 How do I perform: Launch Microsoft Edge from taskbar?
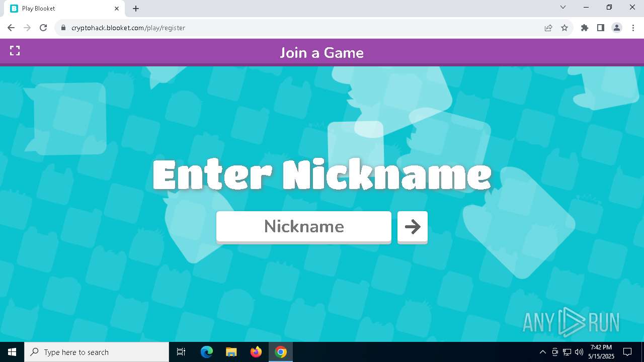point(207,352)
